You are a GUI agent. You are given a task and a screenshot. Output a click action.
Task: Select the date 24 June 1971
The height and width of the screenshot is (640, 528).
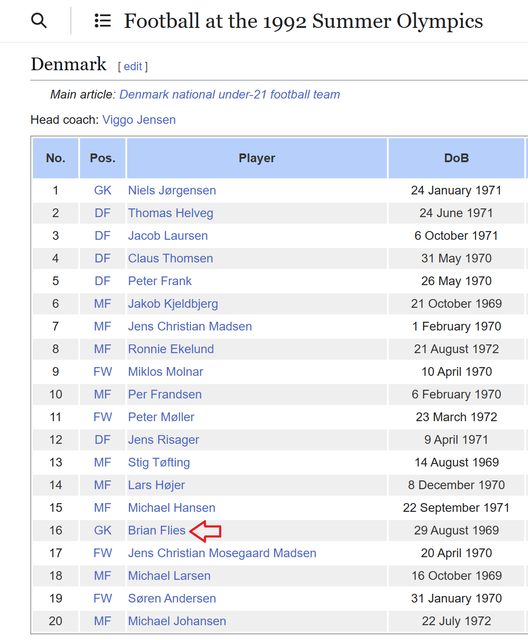coord(456,213)
